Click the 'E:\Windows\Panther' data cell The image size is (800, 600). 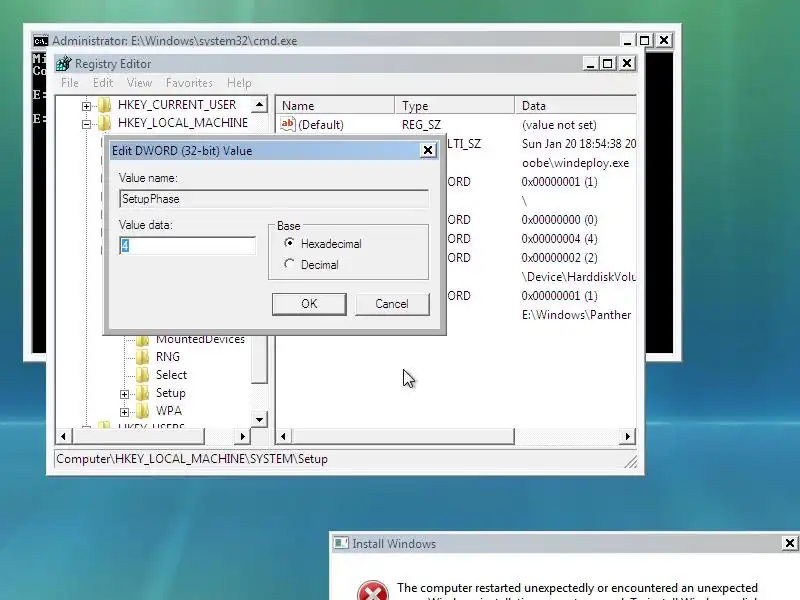coord(577,315)
